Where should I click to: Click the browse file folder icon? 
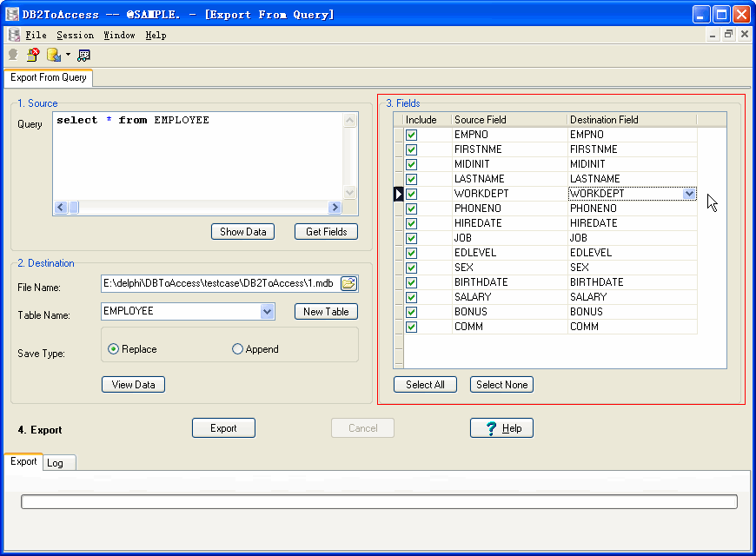pyautogui.click(x=348, y=283)
